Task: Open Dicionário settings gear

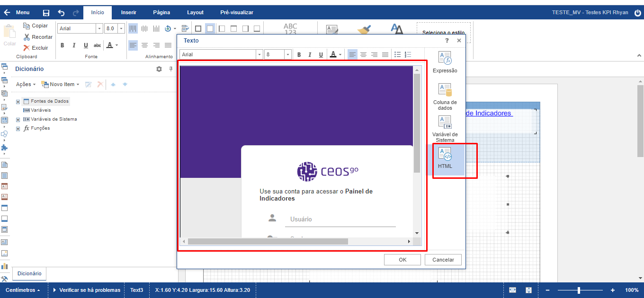Action: [159, 69]
